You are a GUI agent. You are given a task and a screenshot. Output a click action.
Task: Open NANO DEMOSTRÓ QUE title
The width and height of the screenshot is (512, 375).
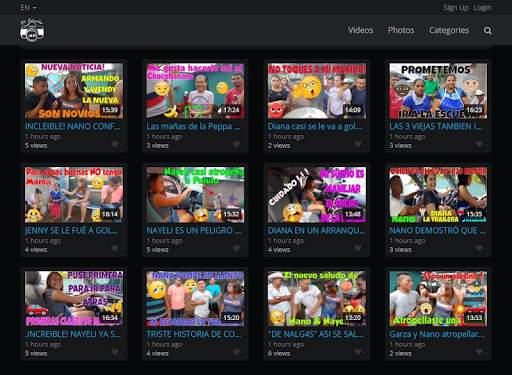coord(438,230)
